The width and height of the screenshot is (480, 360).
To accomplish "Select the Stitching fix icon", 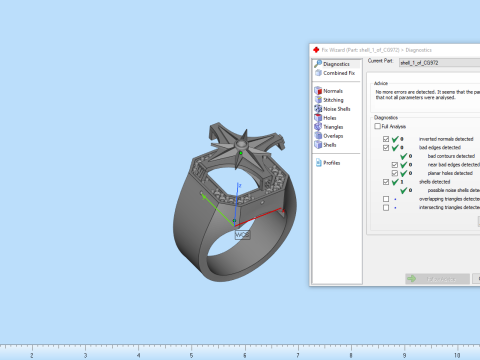I will pyautogui.click(x=318, y=100).
